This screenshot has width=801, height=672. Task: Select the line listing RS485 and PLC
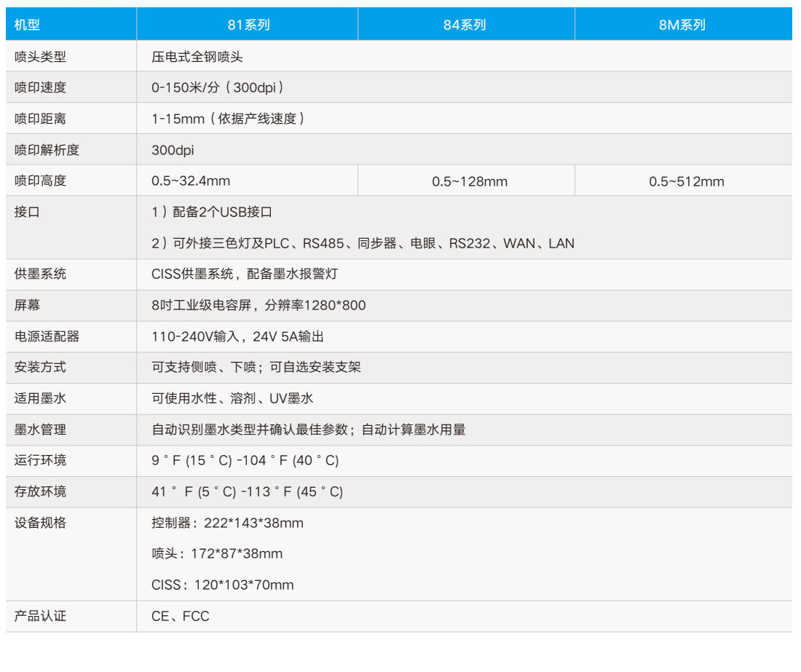363,243
